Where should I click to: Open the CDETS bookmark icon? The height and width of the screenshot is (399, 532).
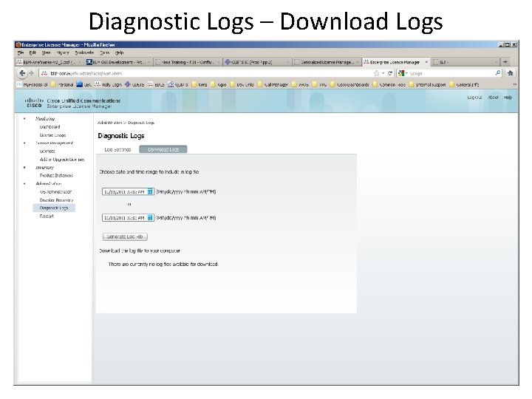coord(128,84)
